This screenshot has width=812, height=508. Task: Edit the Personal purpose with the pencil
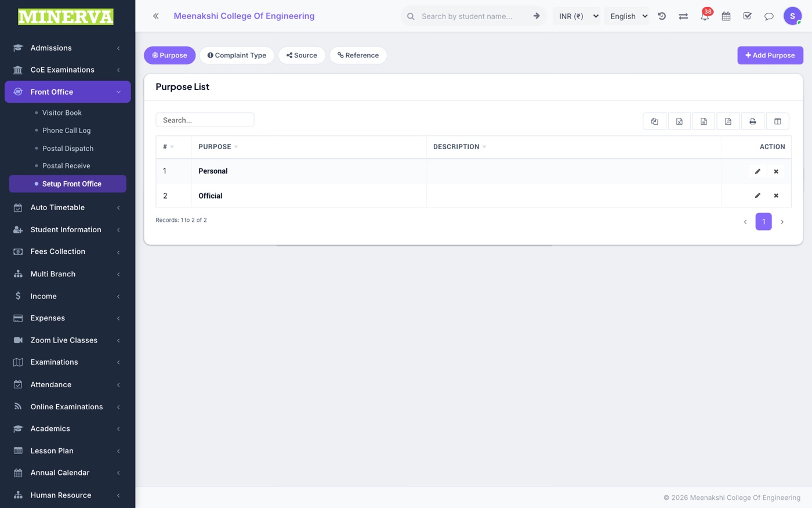tap(757, 171)
